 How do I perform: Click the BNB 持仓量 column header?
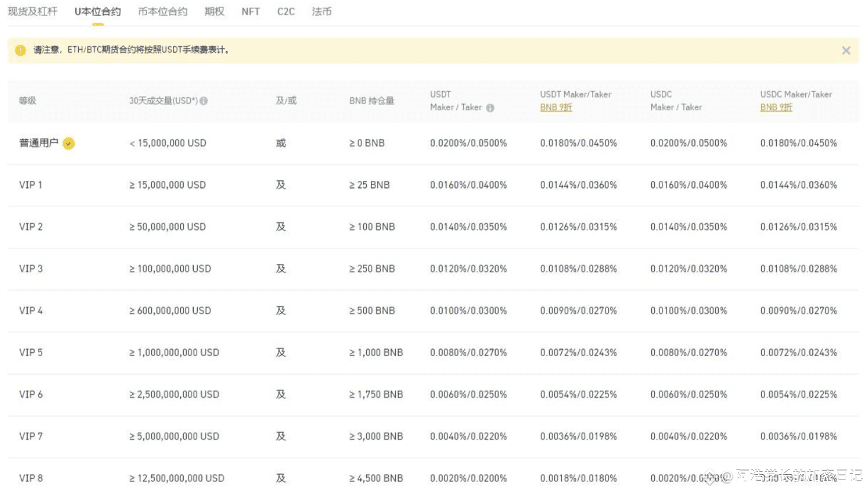pyautogui.click(x=371, y=101)
